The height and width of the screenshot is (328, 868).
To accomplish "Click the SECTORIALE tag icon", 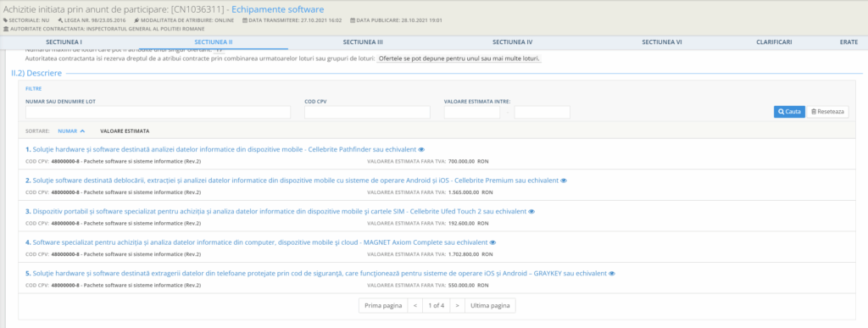I will (6, 20).
